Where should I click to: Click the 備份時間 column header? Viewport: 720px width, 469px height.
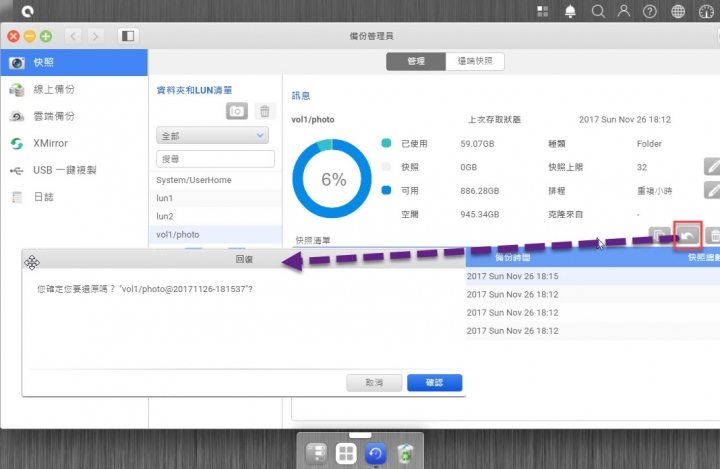pos(512,258)
